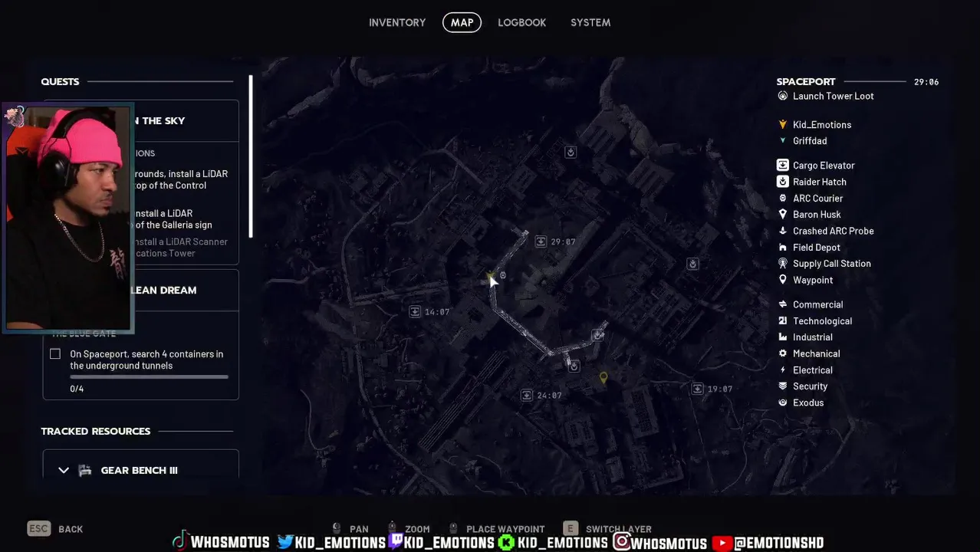Click the Switch Layer control hint

[x=607, y=529]
